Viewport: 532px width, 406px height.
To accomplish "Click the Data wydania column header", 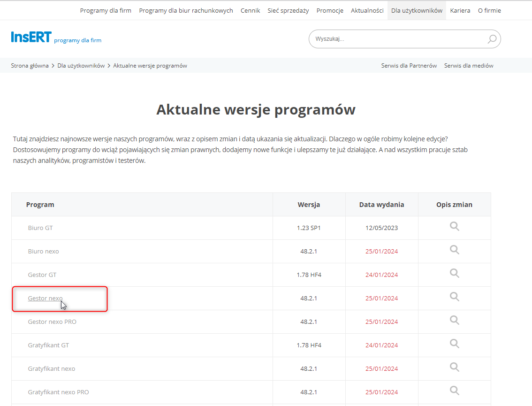I will pos(382,204).
